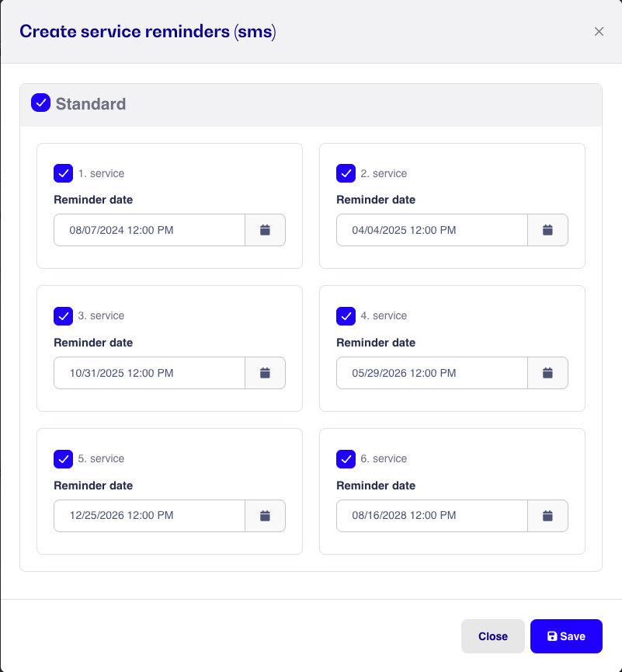Viewport: 622px width, 672px height.
Task: Open calendar picker for 5. service reminder
Action: 265,516
